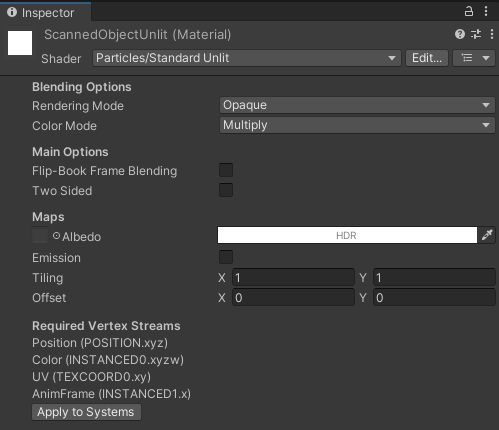Open the Shader dropdown Particles/Standard Unlit
This screenshot has width=499, height=430.
point(247,58)
